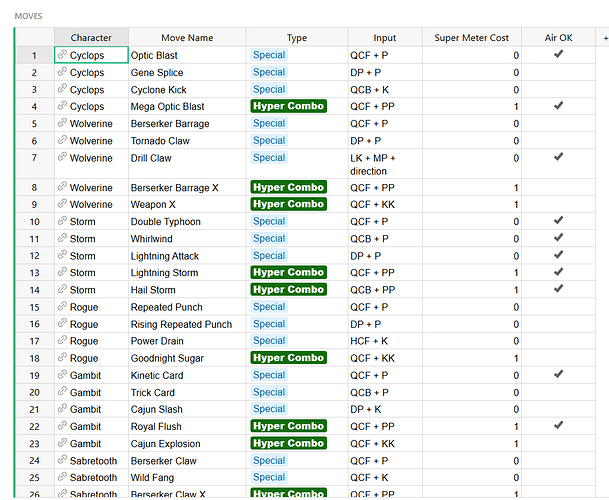Select the Super Meter Cost column header
Image resolution: width=609 pixels, height=500 pixels.
click(x=472, y=37)
